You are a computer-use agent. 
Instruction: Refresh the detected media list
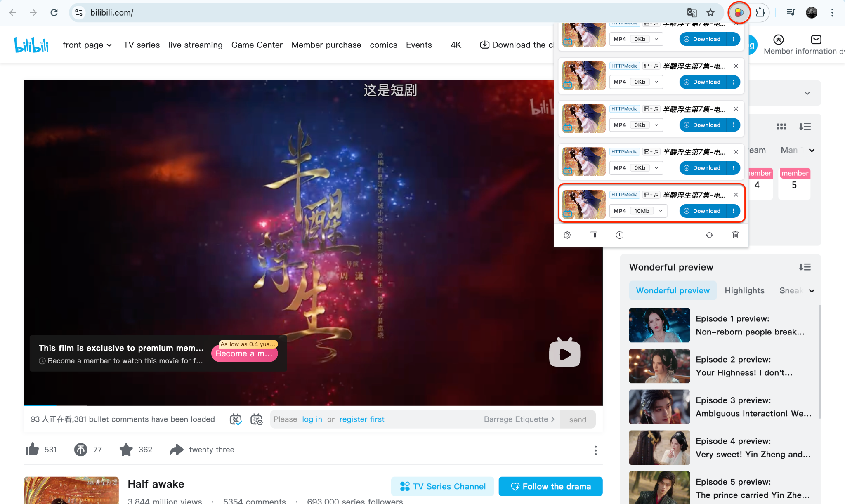(x=709, y=235)
